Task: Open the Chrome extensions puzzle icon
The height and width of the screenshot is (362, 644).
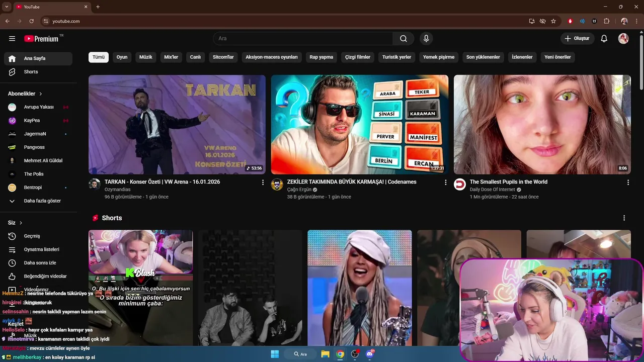Action: point(607,21)
